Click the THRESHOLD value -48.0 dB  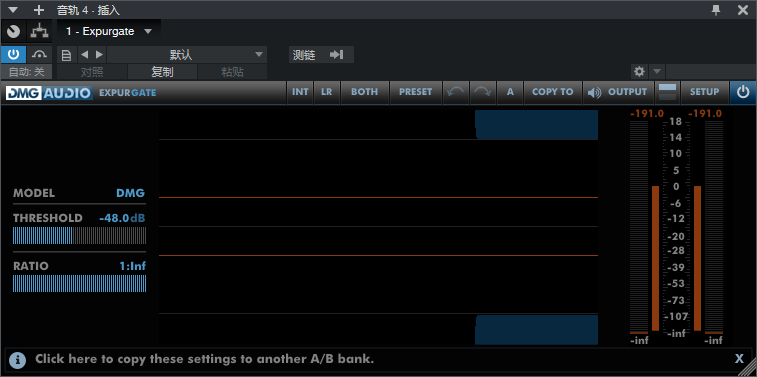122,218
